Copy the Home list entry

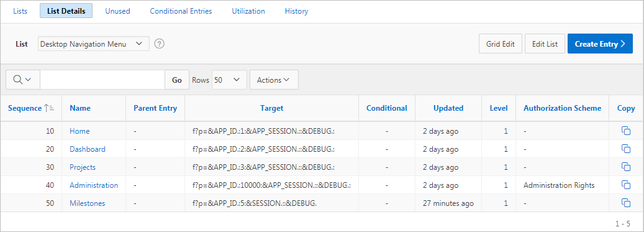[625, 131]
